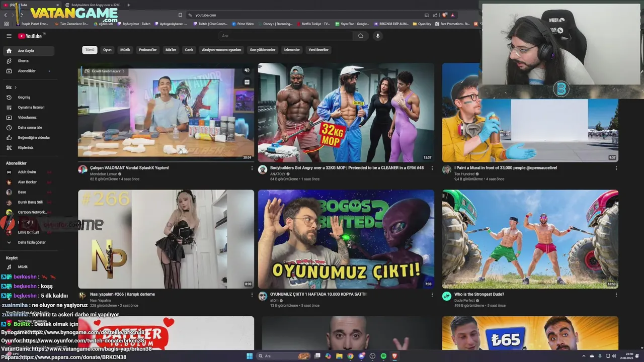This screenshot has height=362, width=644.
Task: Open at0m channel avatar
Action: 263,296
